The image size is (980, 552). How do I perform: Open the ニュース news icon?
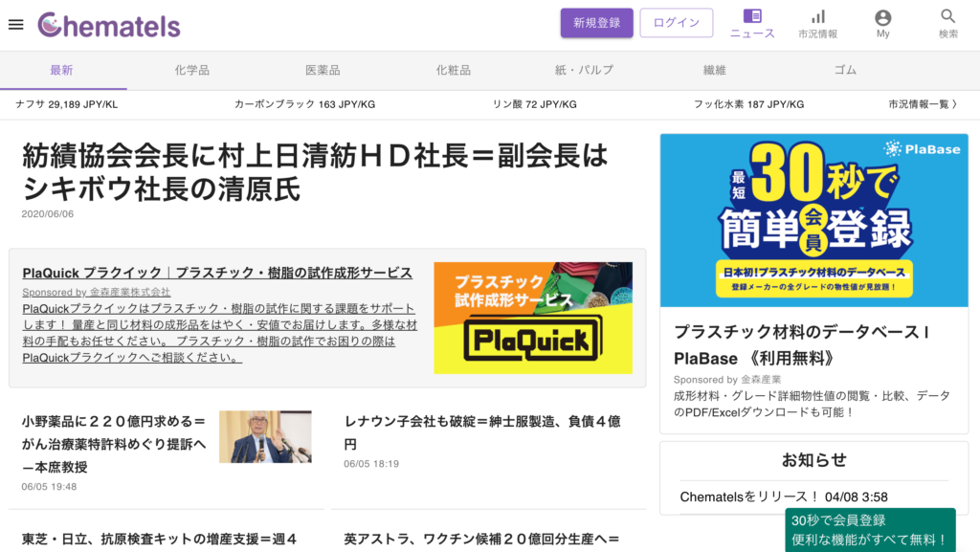(752, 24)
